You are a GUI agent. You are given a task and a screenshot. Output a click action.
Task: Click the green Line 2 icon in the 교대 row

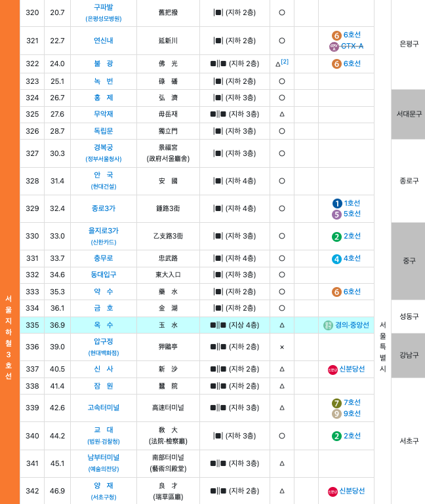336,436
